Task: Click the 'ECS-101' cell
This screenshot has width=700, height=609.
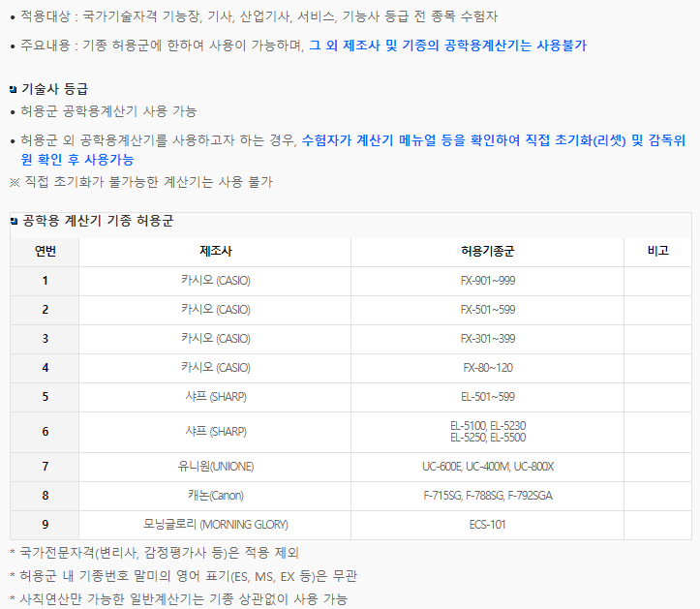Action: click(x=488, y=525)
